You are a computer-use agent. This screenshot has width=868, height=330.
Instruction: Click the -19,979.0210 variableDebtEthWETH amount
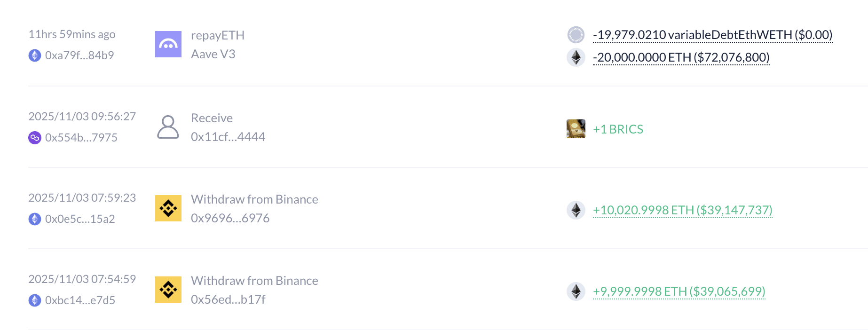pyautogui.click(x=712, y=35)
